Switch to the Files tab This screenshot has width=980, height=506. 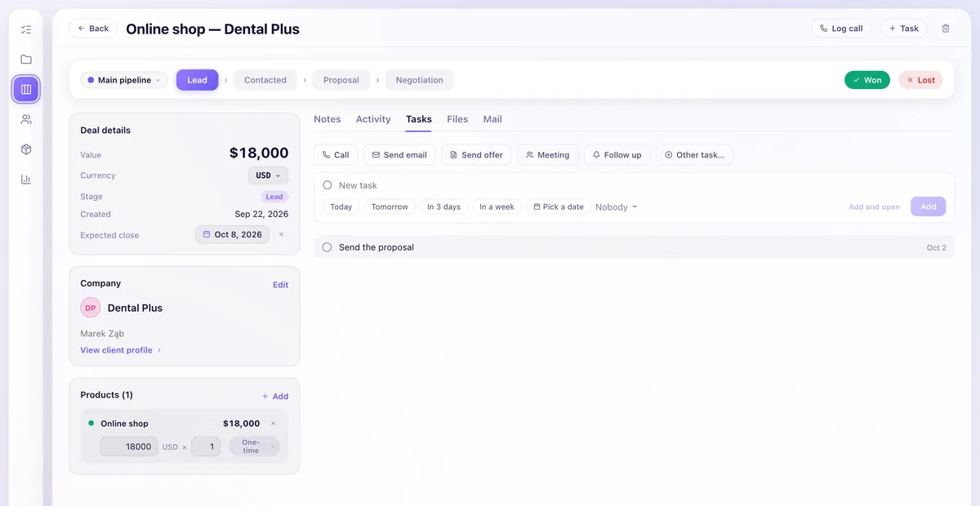tap(457, 119)
